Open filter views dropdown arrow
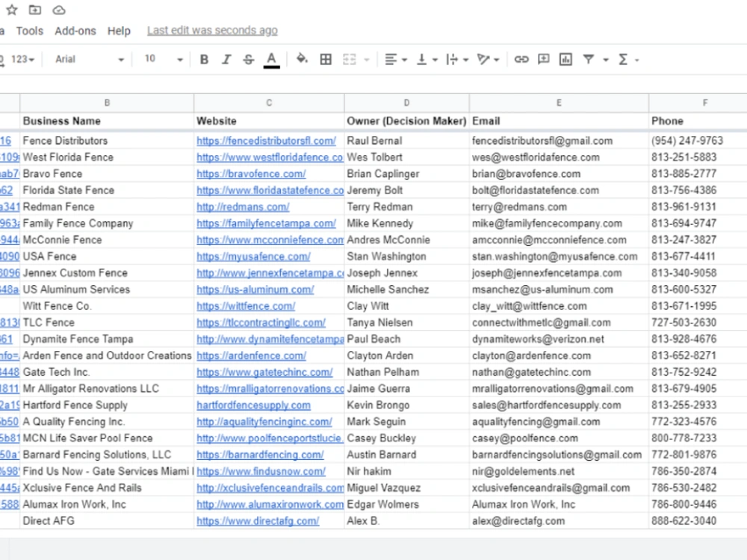The width and height of the screenshot is (747, 560). (x=606, y=60)
